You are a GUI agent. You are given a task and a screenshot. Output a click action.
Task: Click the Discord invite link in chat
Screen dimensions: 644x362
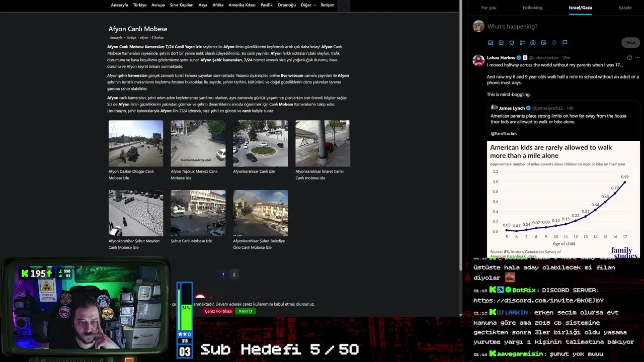coord(538,301)
